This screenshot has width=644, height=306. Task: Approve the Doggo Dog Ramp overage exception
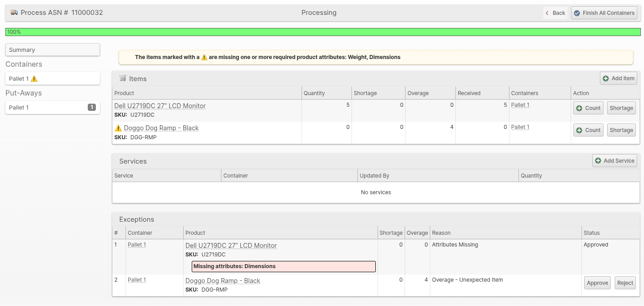(x=597, y=283)
